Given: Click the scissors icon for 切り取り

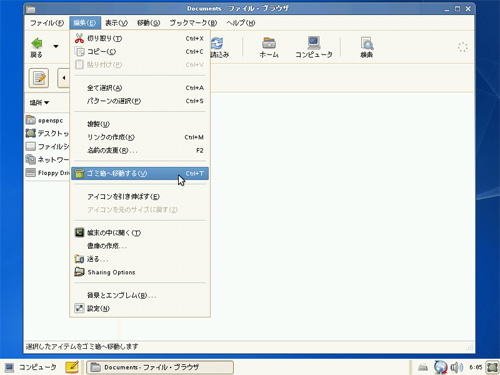Looking at the screenshot, I should (79, 38).
